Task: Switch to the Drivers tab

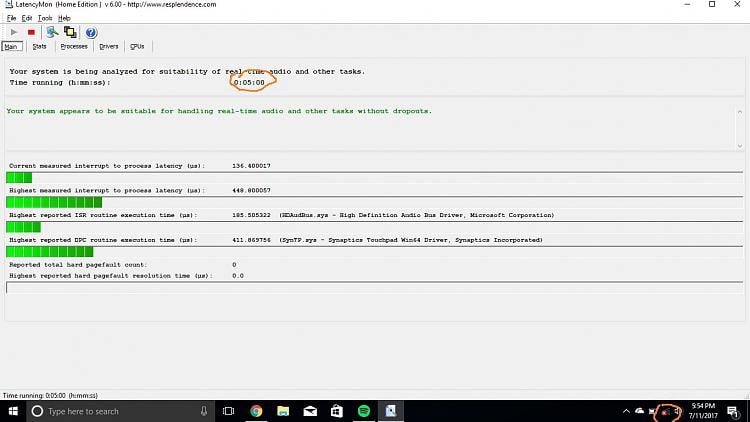Action: (109, 46)
